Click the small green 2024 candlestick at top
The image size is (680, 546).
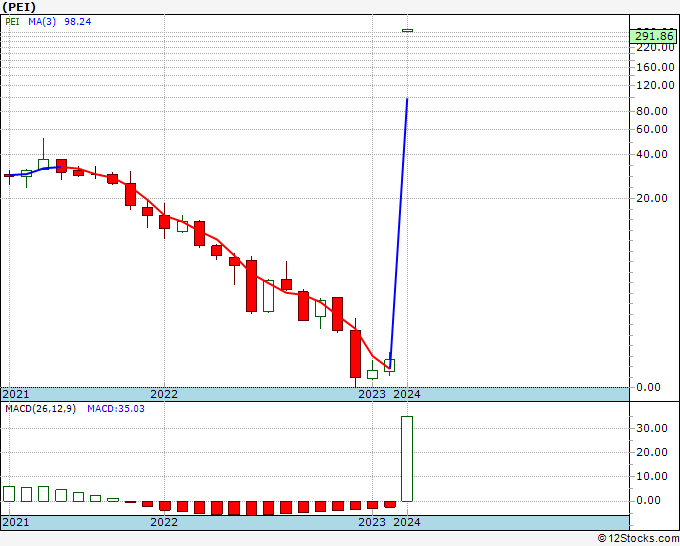tap(407, 30)
